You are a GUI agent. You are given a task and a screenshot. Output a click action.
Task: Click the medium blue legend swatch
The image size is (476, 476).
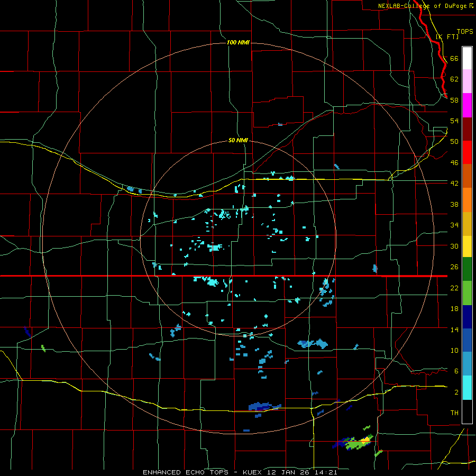click(x=467, y=340)
